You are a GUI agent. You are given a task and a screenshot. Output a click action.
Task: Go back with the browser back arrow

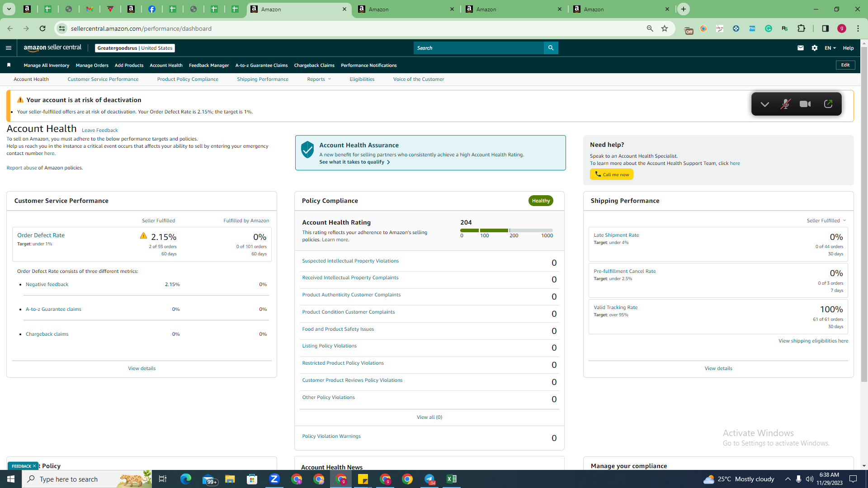click(10, 28)
